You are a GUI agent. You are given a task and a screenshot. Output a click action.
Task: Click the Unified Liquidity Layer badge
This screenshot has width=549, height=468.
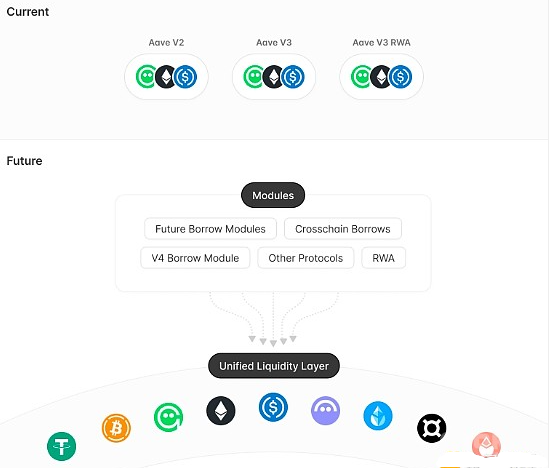pyautogui.click(x=274, y=366)
